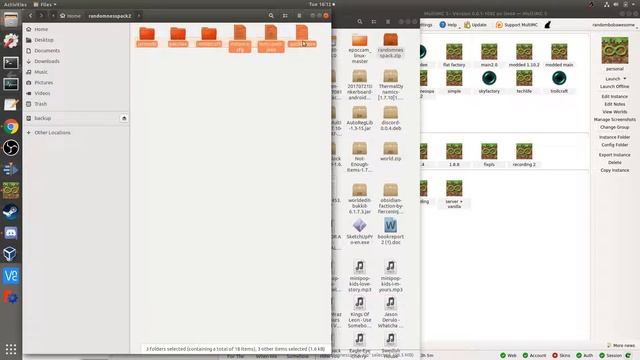Select the modded 1.10.2 instance
This screenshot has width=640, height=360.
tap(524, 56)
